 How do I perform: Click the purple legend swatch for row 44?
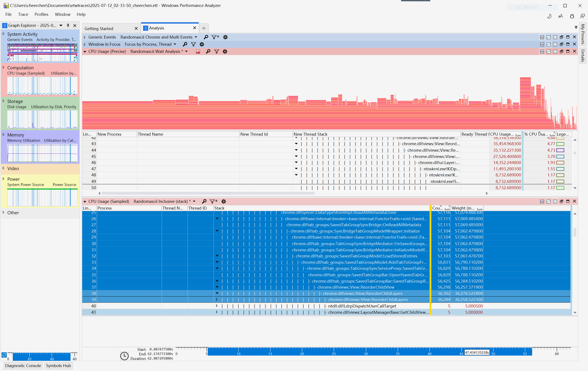tap(560, 150)
